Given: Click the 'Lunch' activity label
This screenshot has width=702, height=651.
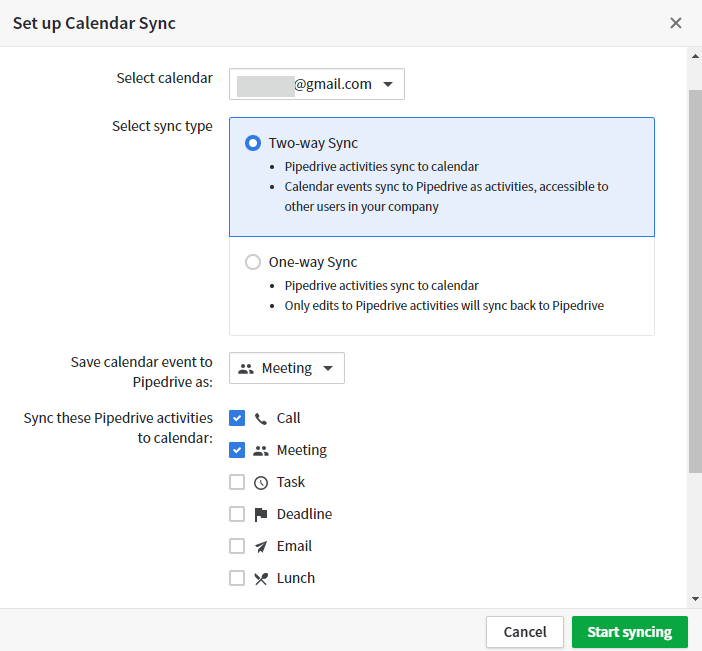Looking at the screenshot, I should pos(295,578).
